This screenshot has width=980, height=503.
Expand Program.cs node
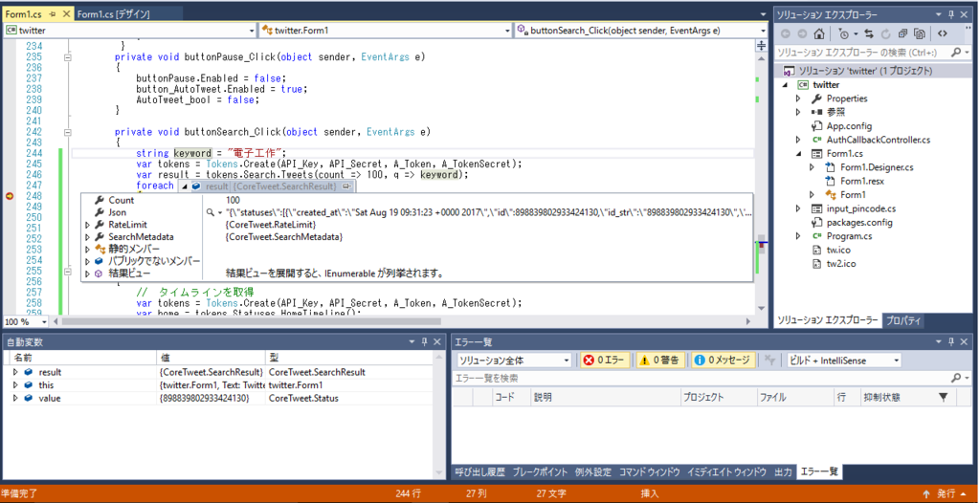point(798,236)
